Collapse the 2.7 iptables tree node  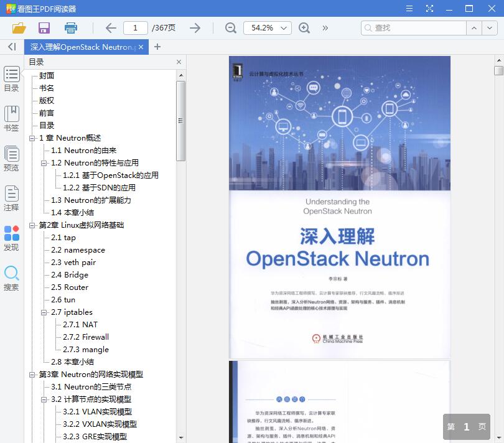click(x=44, y=312)
